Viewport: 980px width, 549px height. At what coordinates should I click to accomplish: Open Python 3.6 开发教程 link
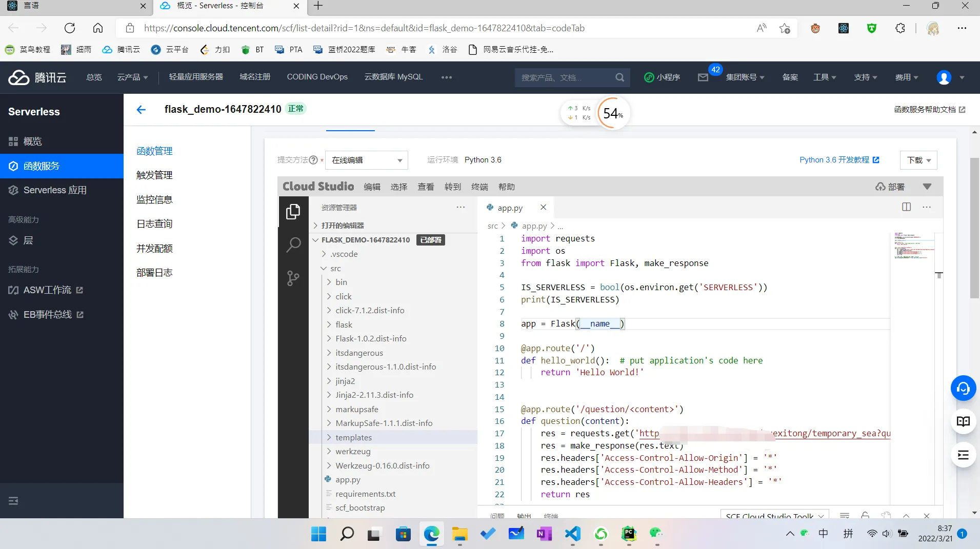839,160
